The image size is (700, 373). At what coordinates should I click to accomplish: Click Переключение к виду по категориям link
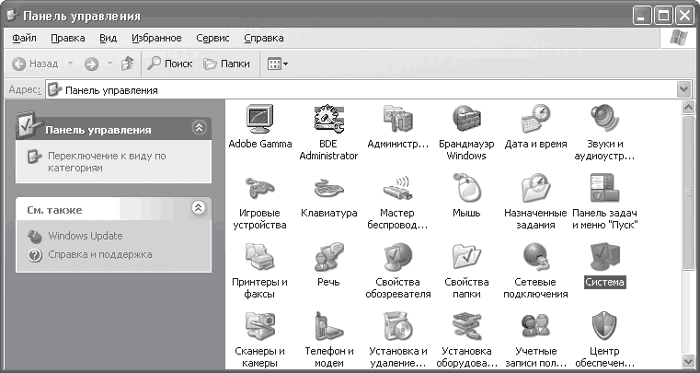coord(107,162)
